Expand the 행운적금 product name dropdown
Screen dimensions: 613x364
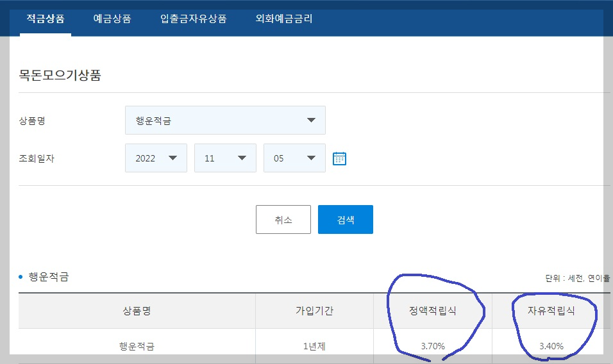click(225, 120)
